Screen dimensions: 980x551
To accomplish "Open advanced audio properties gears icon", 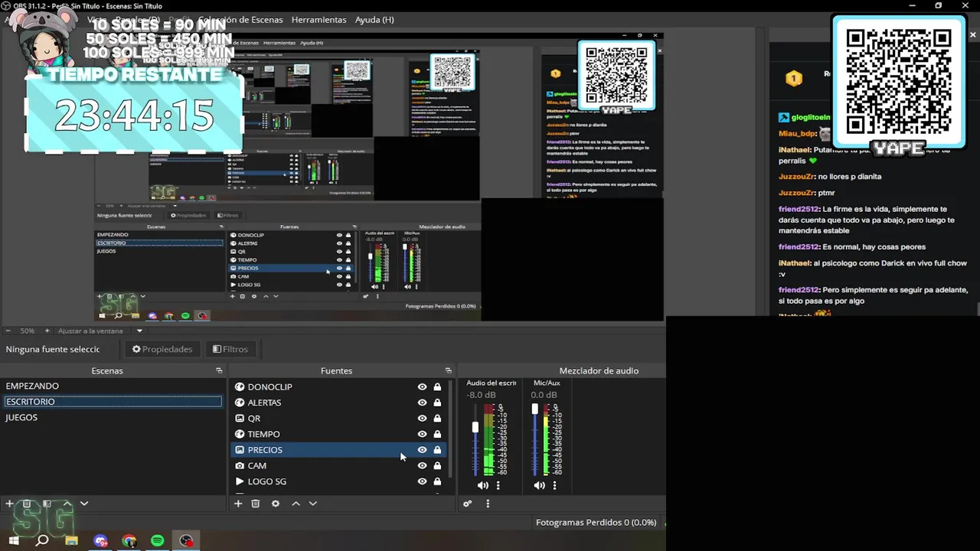I will point(468,504).
